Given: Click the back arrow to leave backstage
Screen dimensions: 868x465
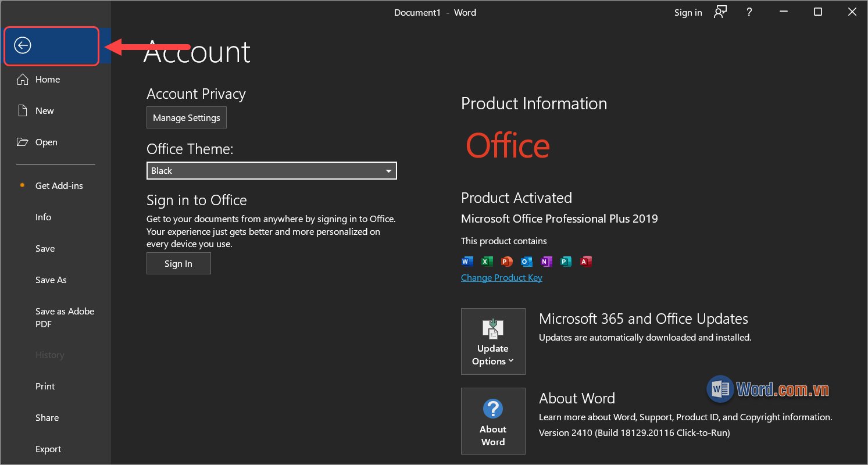Looking at the screenshot, I should [23, 45].
